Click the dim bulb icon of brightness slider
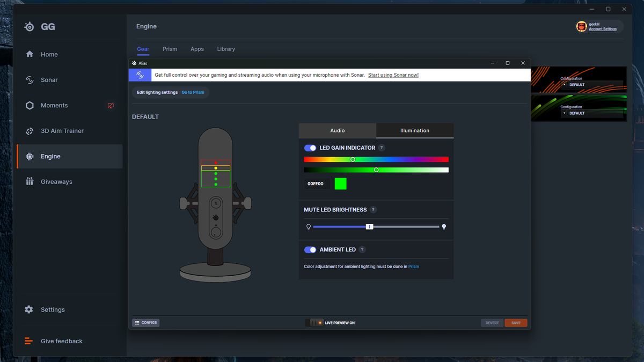This screenshot has width=644, height=362. (x=309, y=227)
